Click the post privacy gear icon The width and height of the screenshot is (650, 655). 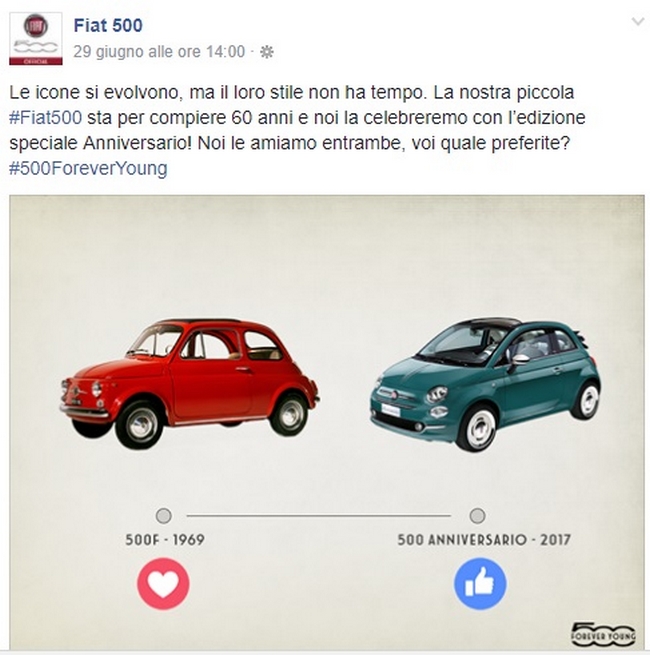[x=267, y=52]
